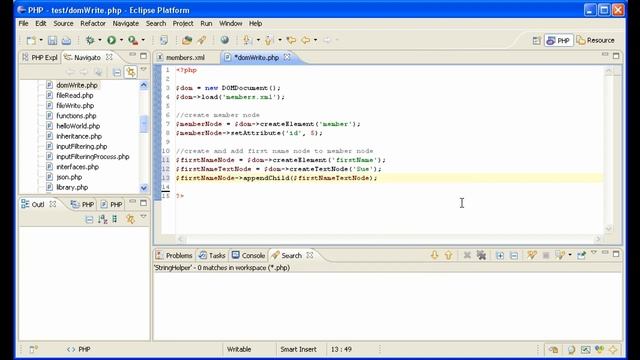
Task: Click the Search flashlight toolbar icon
Action: tap(202, 40)
